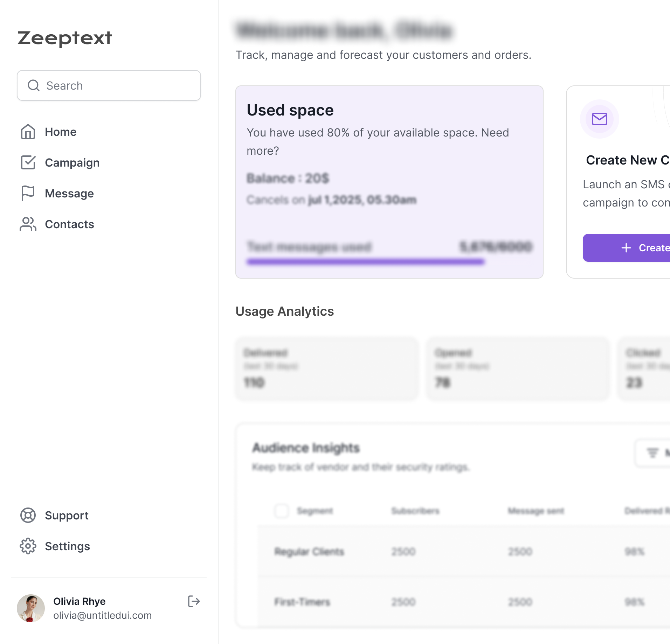Open Olivia Rhye's profile avatar
Screen dimensions: 670x644
[x=31, y=608]
